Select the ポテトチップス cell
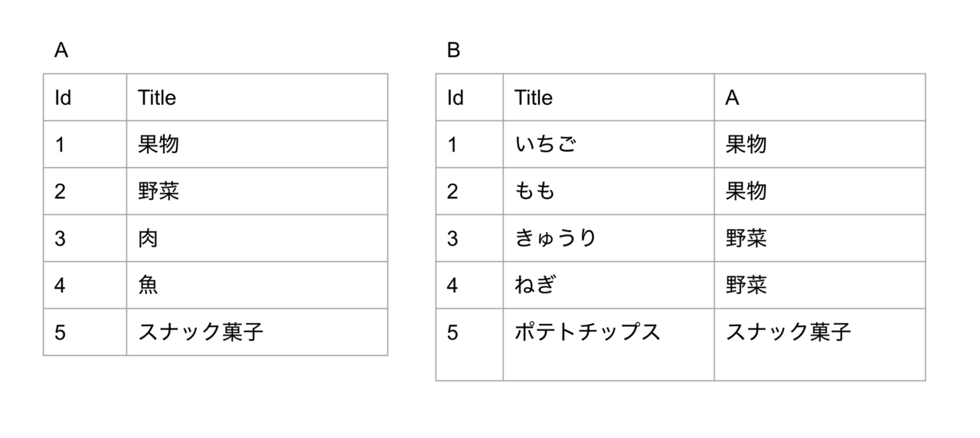The image size is (980, 438). (609, 344)
